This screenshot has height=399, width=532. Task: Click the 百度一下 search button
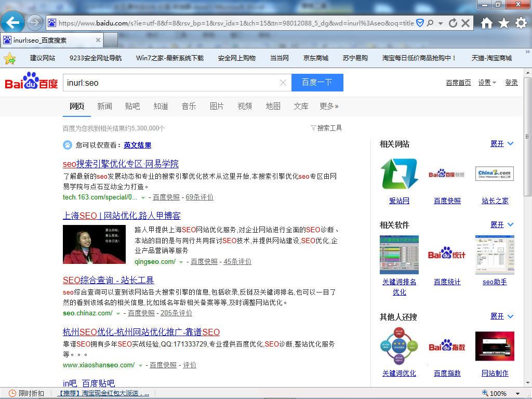(x=317, y=83)
